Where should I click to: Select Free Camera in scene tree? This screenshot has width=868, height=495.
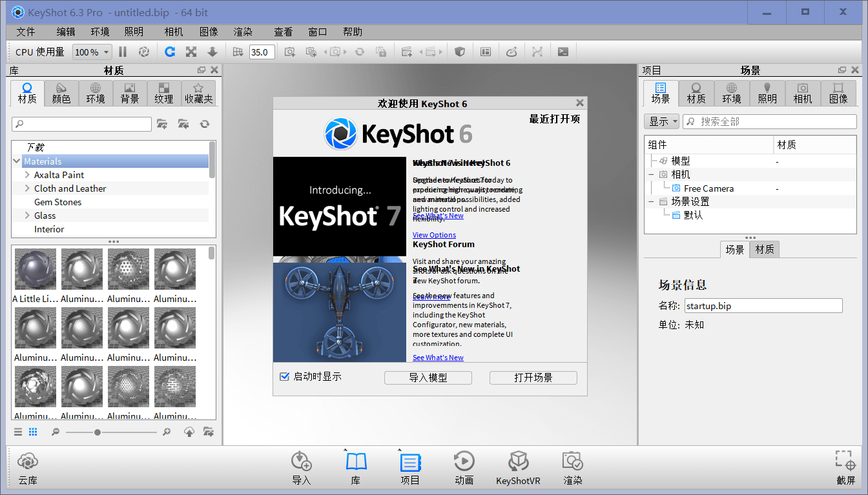[708, 188]
